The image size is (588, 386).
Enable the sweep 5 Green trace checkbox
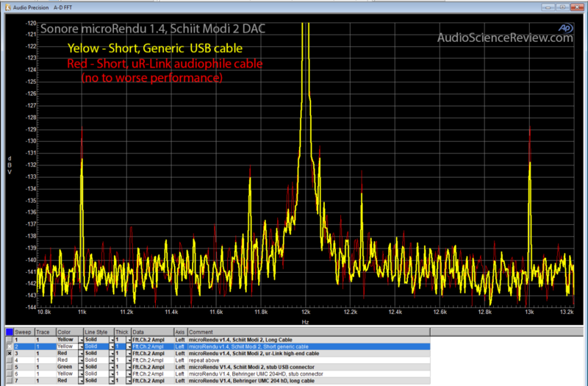9,367
